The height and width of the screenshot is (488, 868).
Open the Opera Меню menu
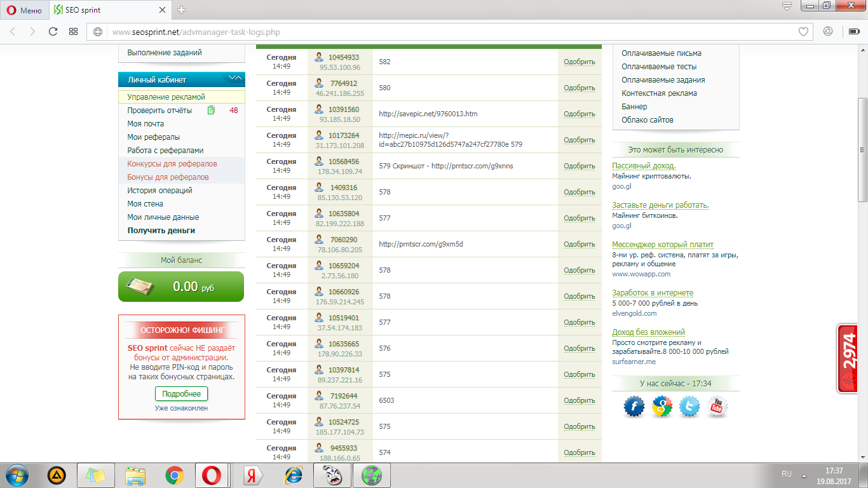point(25,10)
